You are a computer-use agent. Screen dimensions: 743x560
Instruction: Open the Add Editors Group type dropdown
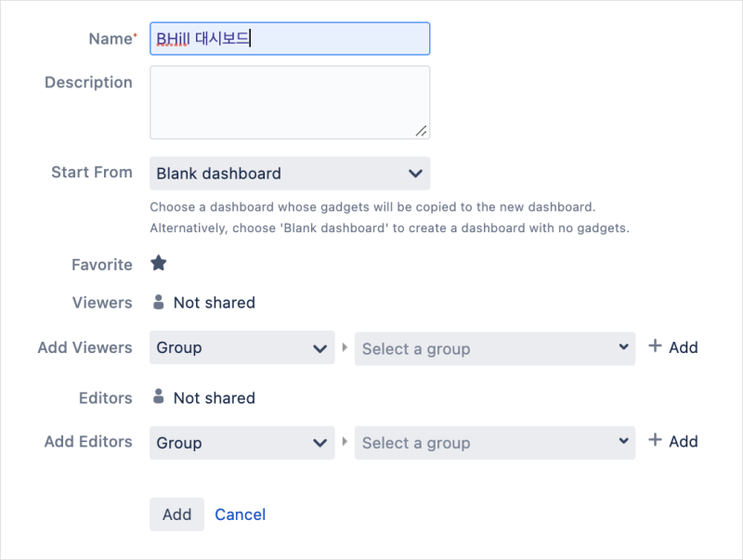click(x=241, y=443)
